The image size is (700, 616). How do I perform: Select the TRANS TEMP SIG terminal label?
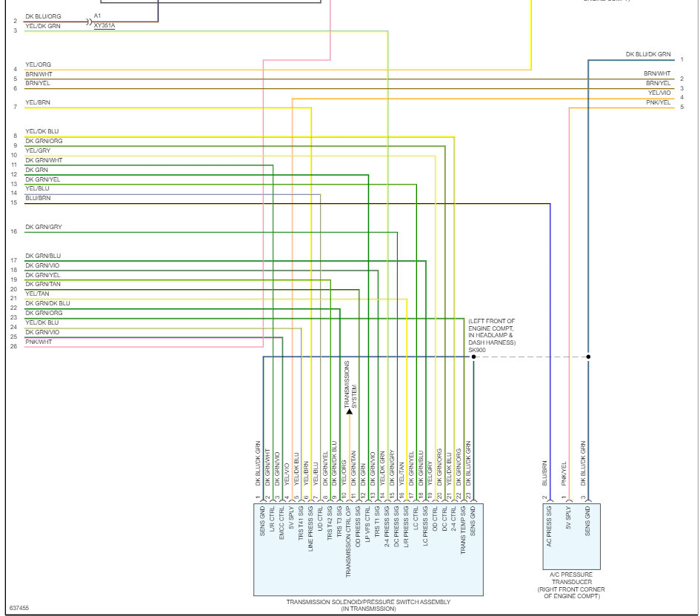[x=464, y=530]
